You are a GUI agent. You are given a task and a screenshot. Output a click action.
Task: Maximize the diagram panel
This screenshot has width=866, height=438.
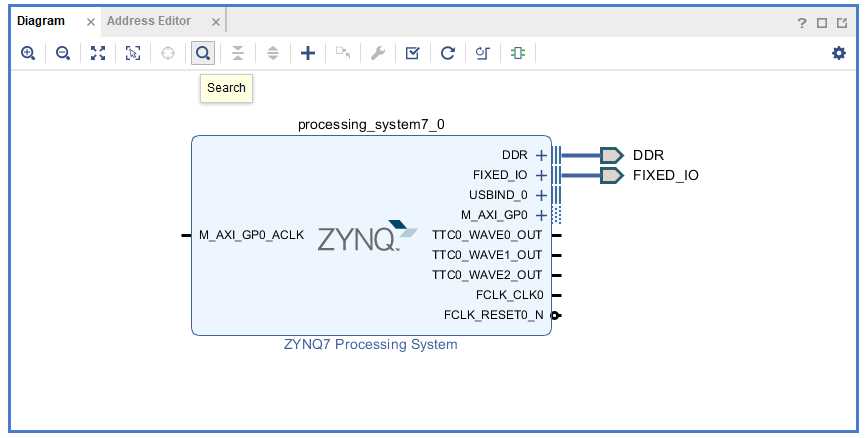[x=822, y=23]
